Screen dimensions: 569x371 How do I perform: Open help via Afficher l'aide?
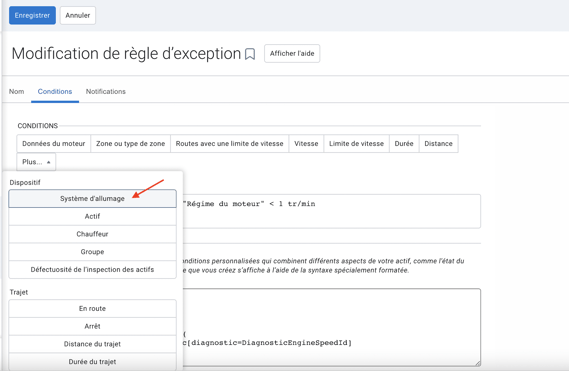click(x=292, y=53)
